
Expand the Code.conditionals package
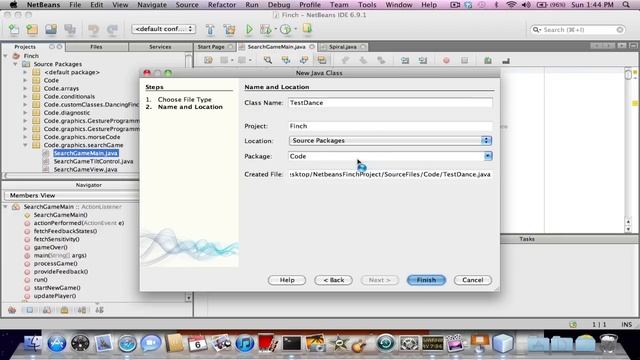pos(25,96)
